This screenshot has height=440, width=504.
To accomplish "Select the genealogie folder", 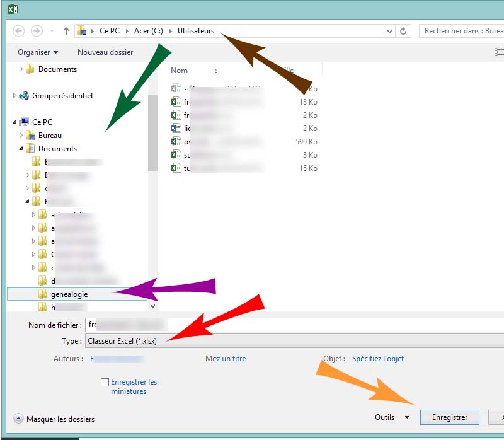I will pyautogui.click(x=77, y=294).
